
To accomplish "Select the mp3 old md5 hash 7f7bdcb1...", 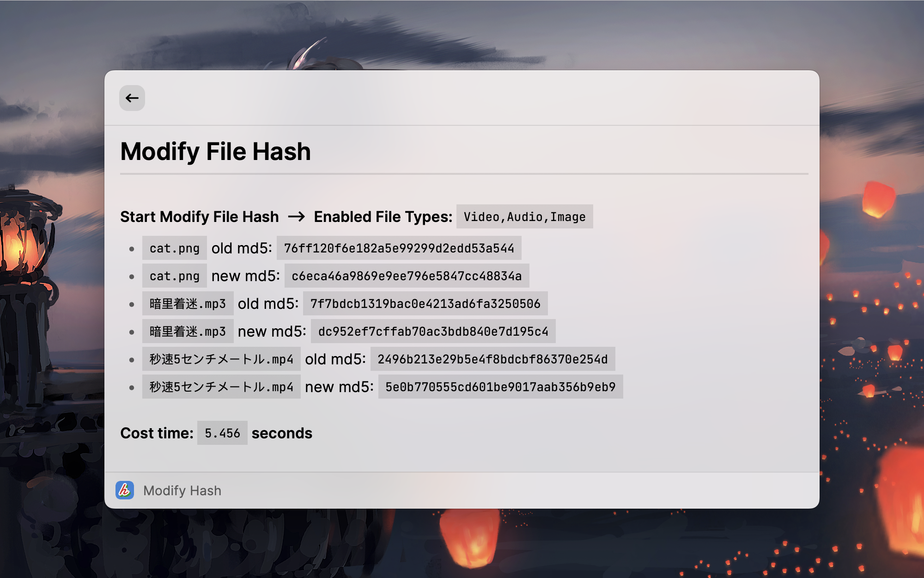I will click(x=425, y=304).
